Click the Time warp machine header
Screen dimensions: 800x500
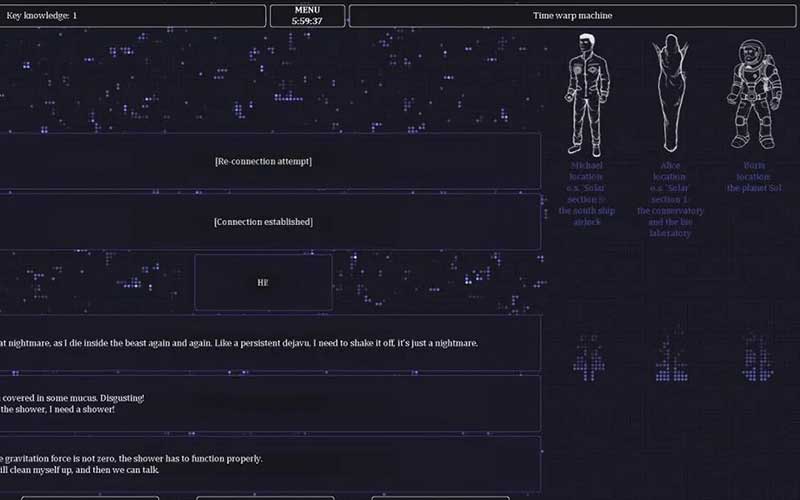(x=572, y=16)
